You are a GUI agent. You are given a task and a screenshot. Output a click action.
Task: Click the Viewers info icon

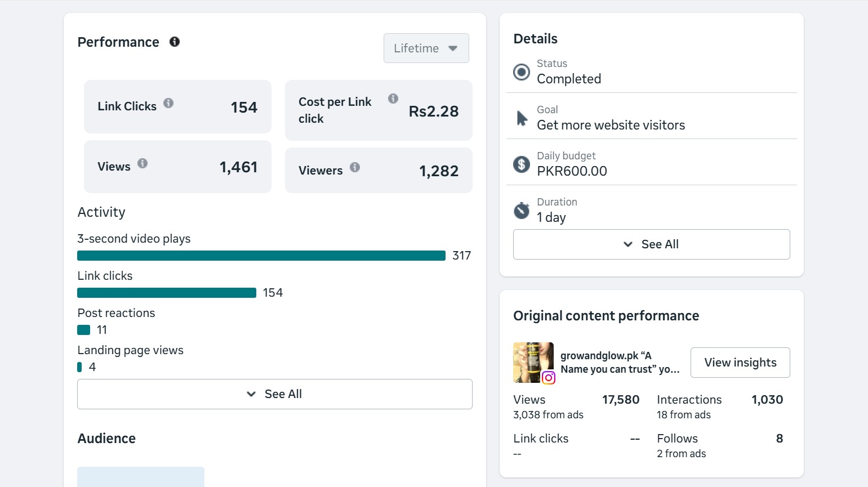(x=355, y=167)
